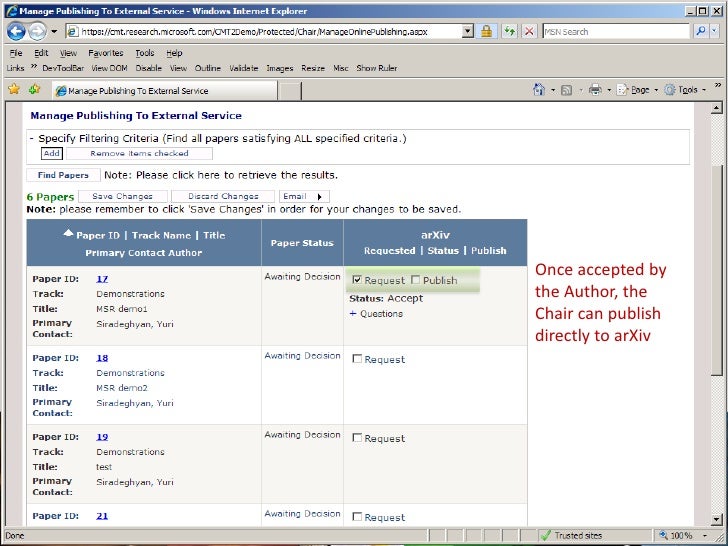The width and height of the screenshot is (728, 546).
Task: Sort by Paper ID column header
Action: point(98,235)
